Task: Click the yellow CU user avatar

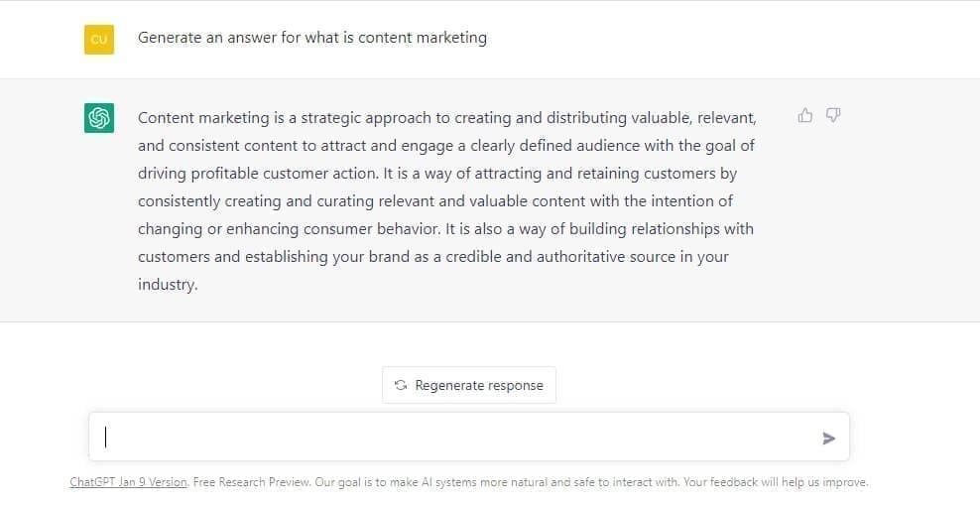Action: 99,39
